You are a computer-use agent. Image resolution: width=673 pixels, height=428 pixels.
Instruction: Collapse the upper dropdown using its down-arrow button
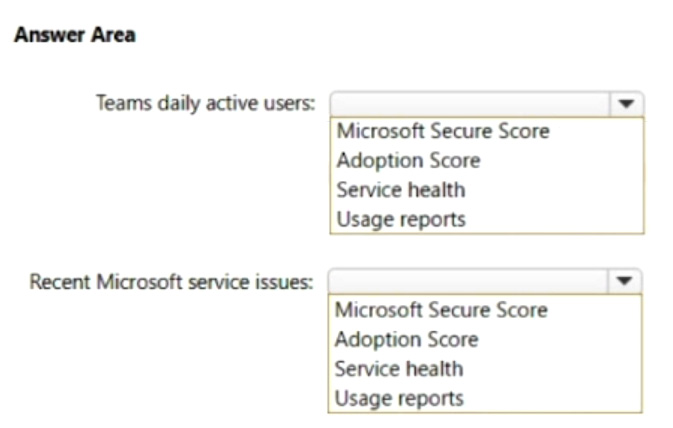pyautogui.click(x=627, y=103)
